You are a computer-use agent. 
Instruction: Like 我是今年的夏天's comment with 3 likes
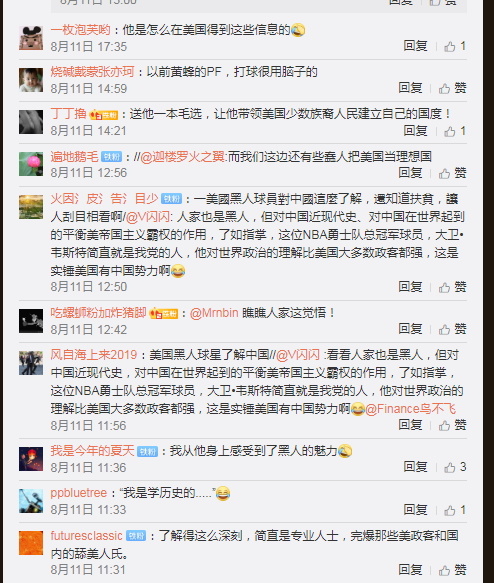pyautogui.click(x=455, y=467)
